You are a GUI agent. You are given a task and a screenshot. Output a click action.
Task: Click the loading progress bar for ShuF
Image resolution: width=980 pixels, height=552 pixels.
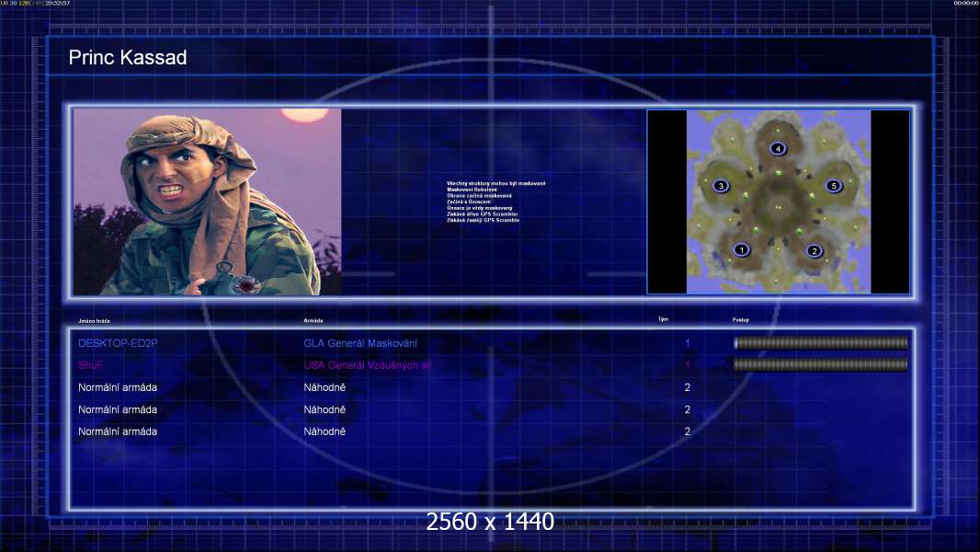click(x=821, y=364)
